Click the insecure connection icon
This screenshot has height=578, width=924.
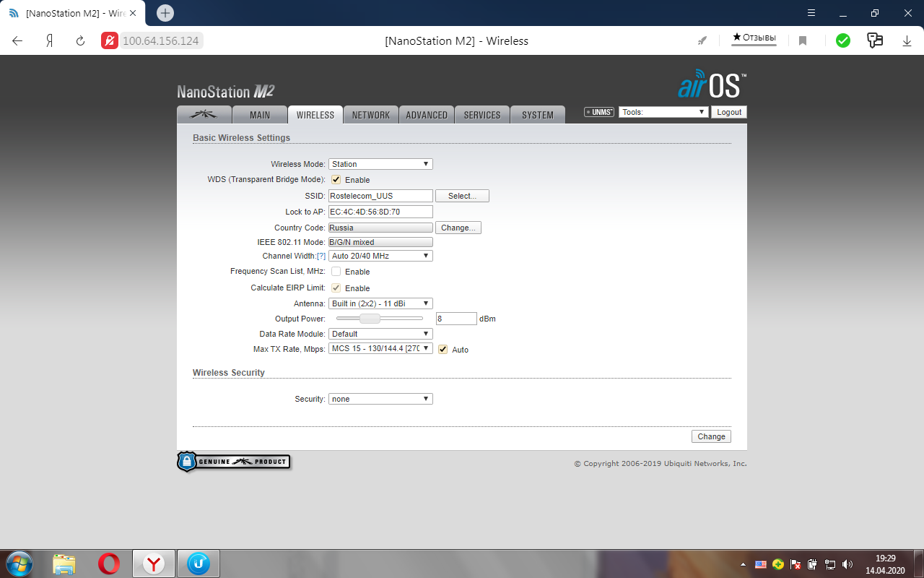point(110,40)
